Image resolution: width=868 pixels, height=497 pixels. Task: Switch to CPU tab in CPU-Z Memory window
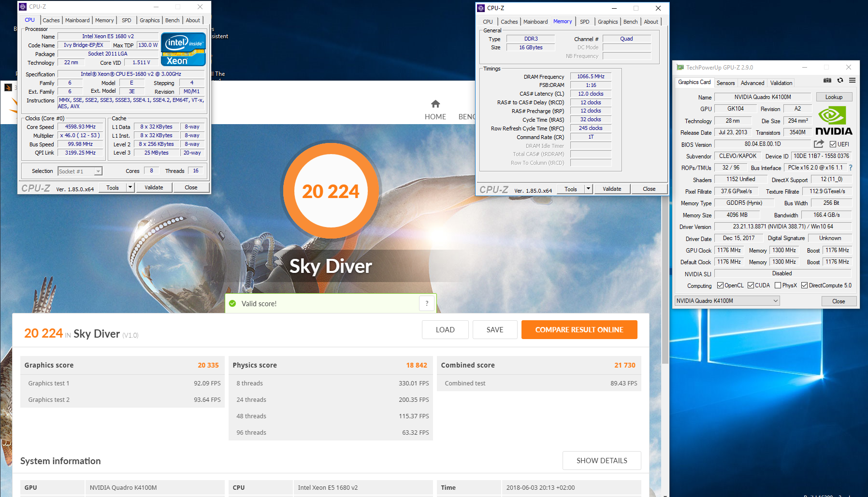point(488,22)
